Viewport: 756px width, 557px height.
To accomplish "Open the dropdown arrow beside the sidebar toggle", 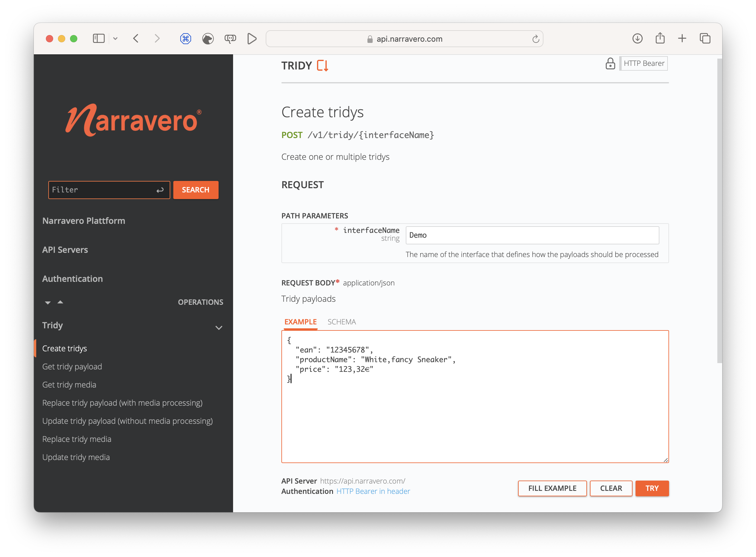I will (116, 38).
